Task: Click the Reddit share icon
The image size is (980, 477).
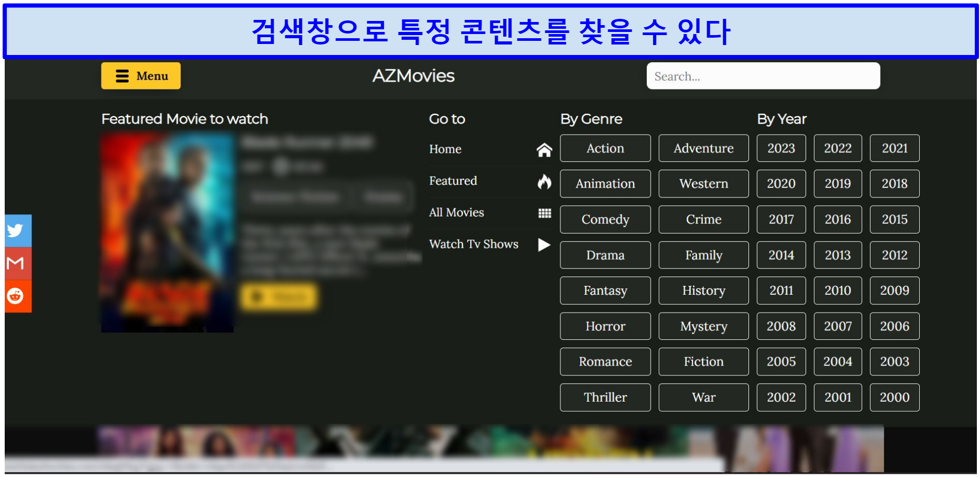Action: point(17,296)
